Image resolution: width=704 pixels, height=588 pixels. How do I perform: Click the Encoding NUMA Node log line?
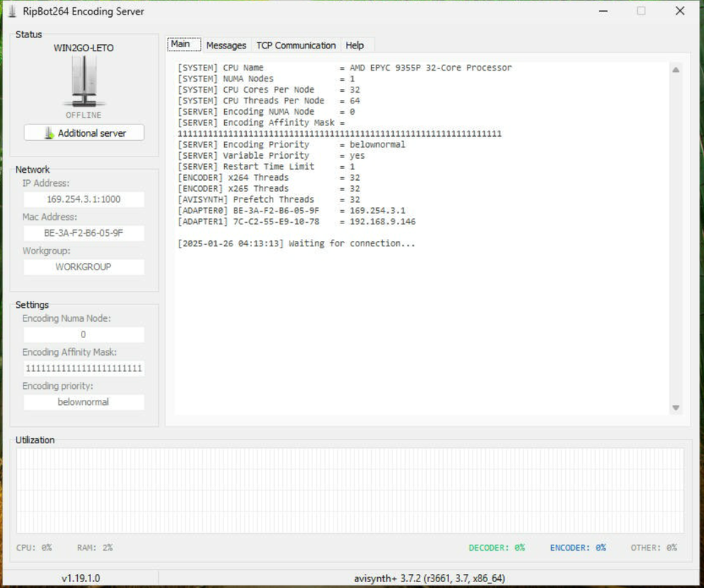(266, 112)
